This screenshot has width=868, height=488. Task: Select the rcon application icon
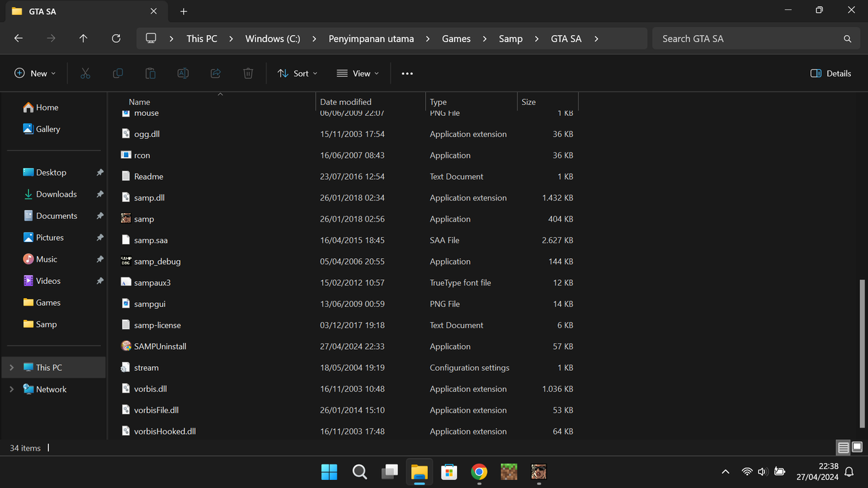pos(125,155)
